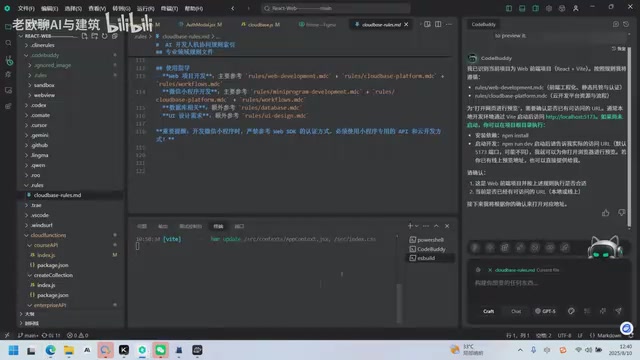This screenshot has width=640, height=360.
Task: Open Microsoft Edge from taskbar
Action: pyautogui.click(x=50, y=350)
